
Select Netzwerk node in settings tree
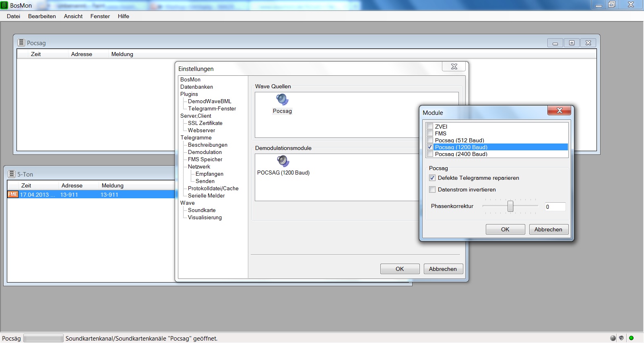click(199, 166)
